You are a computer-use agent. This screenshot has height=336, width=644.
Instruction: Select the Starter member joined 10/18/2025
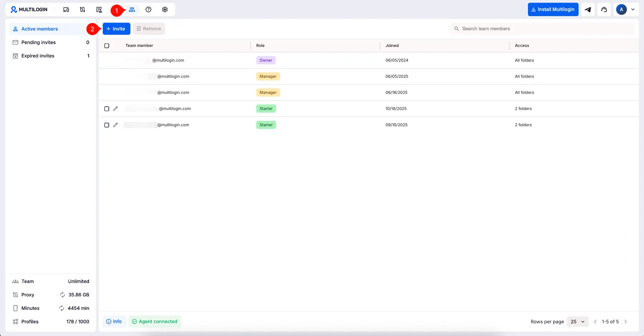[107, 109]
